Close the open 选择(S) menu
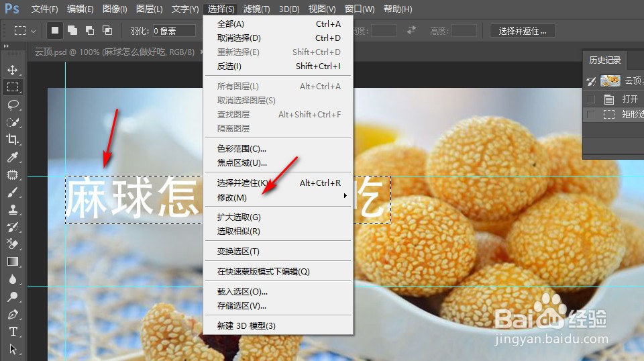 221,9
